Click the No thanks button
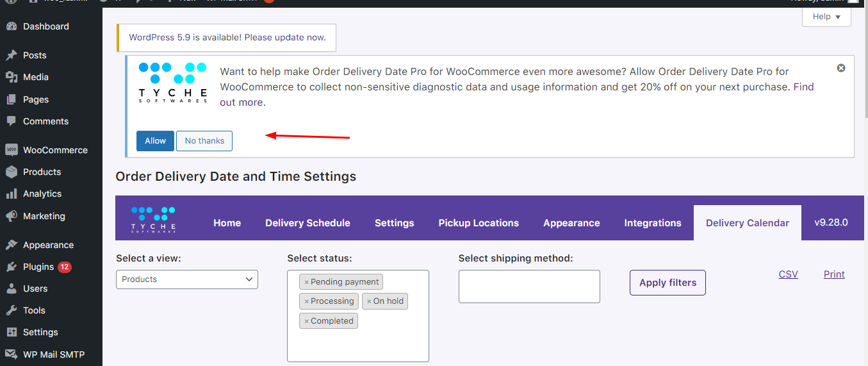This screenshot has width=868, height=366. tap(204, 141)
